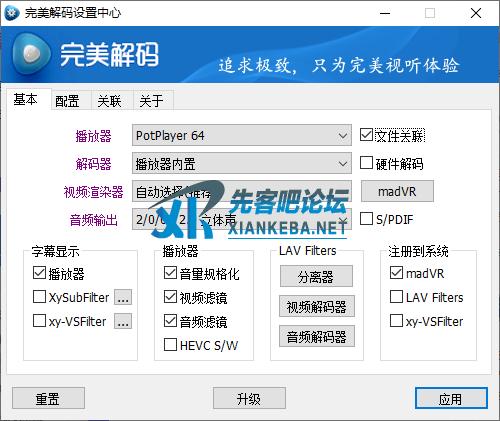Click the 应用 apply button
500x421 pixels.
[451, 398]
